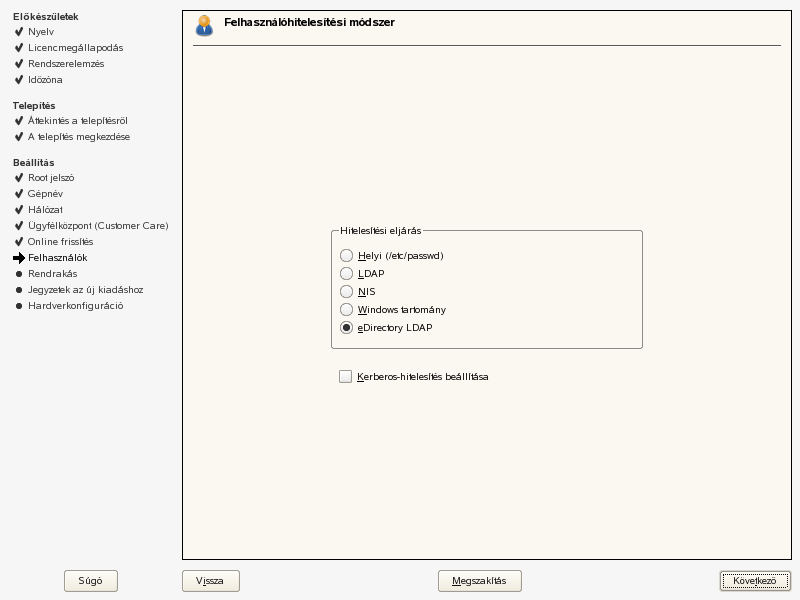The width and height of the screenshot is (800, 600).
Task: Click the arrow icon beside Felhasználók
Action: pyautogui.click(x=19, y=258)
